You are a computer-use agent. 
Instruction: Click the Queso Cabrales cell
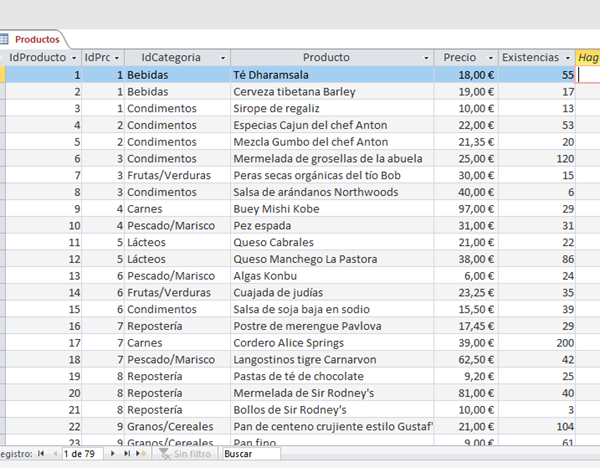click(x=332, y=242)
